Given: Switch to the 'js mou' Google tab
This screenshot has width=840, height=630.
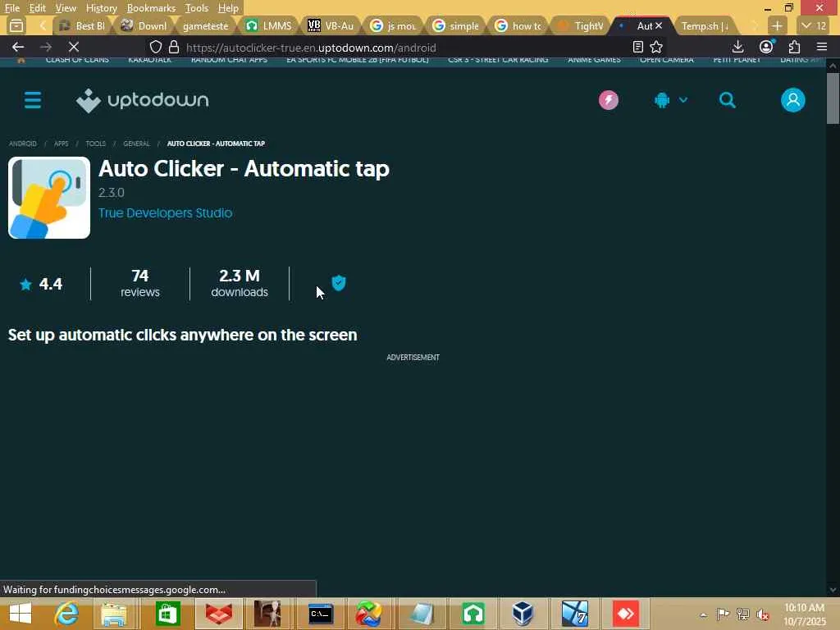Looking at the screenshot, I should tap(393, 25).
